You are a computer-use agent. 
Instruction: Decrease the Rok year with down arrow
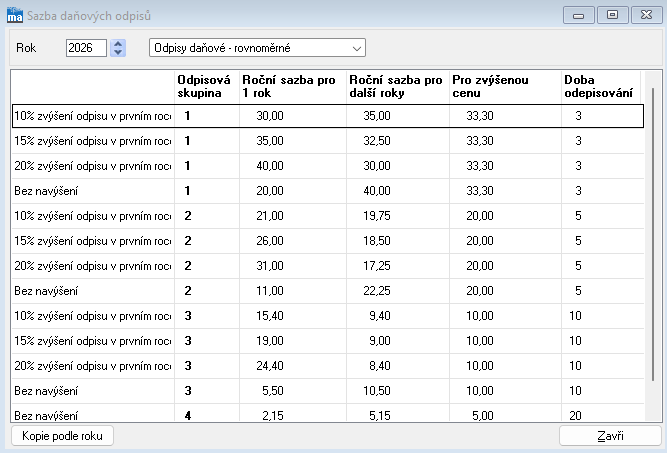click(118, 52)
